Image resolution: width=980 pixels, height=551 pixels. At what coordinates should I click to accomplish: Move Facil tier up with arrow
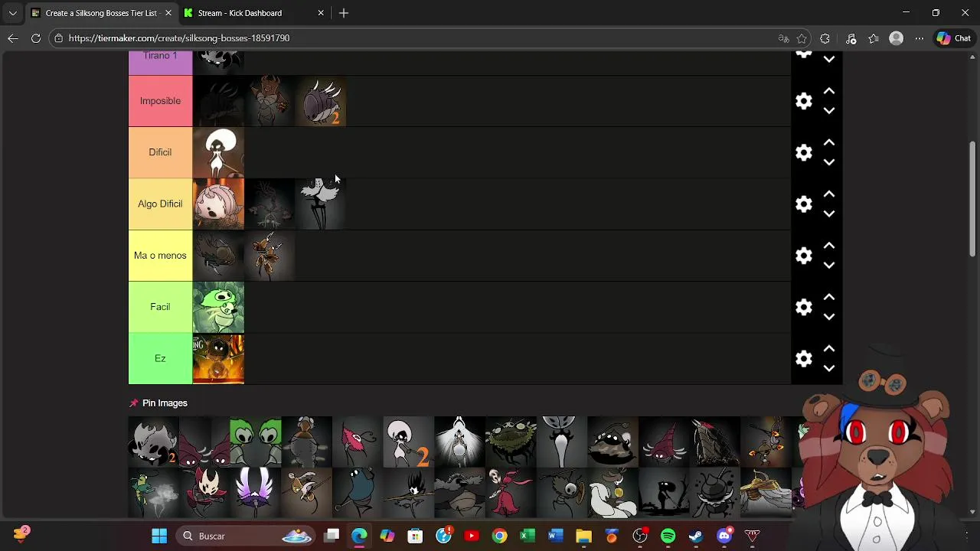828,297
